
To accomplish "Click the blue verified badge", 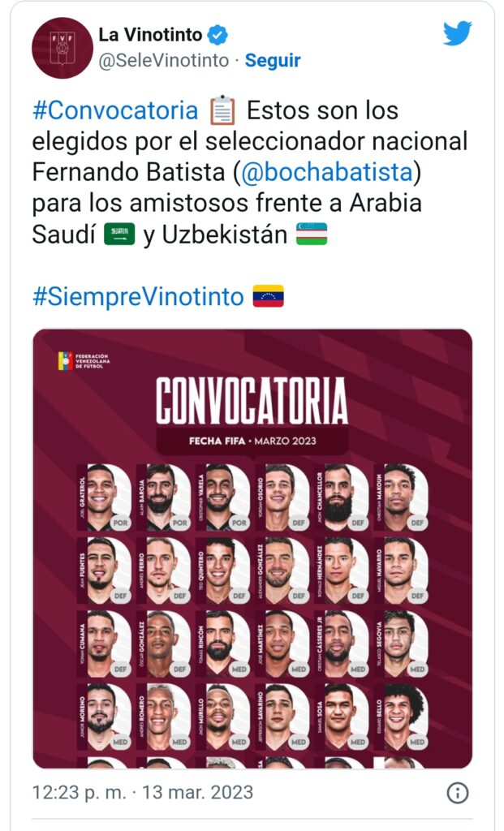I will [219, 35].
